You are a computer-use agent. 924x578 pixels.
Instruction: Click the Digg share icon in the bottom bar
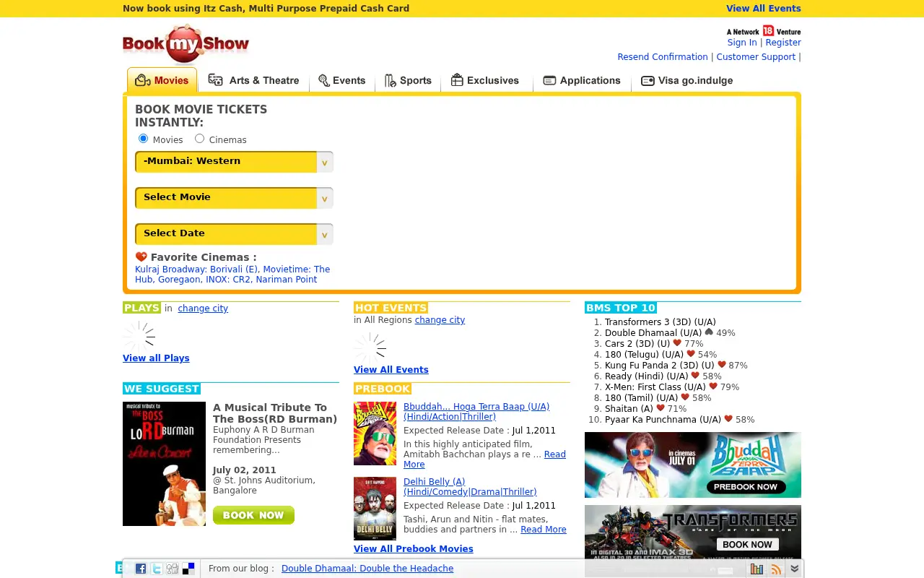point(173,569)
